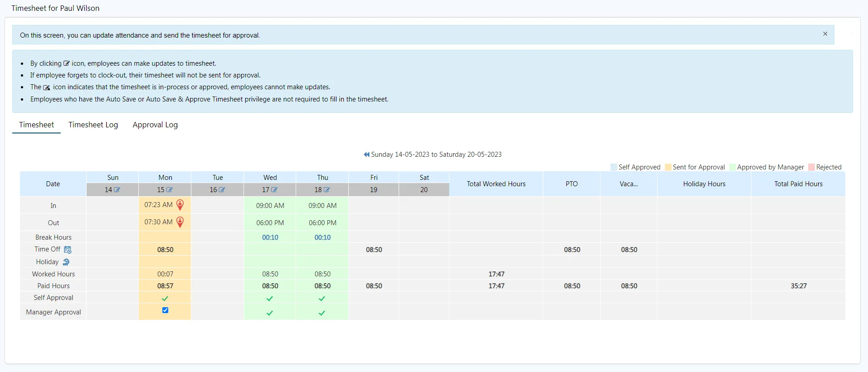Click the edit icon for Tuesday 16
This screenshot has width=868, height=372.
click(222, 190)
